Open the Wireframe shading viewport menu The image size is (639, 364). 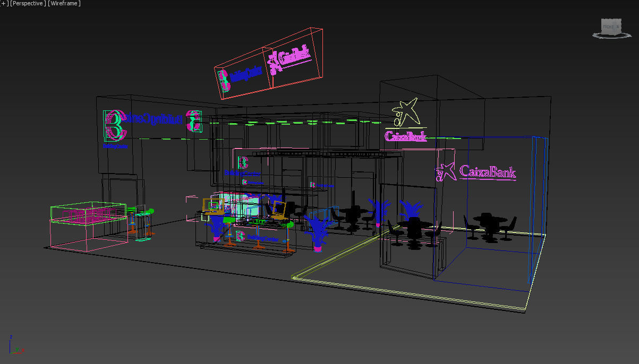[64, 4]
